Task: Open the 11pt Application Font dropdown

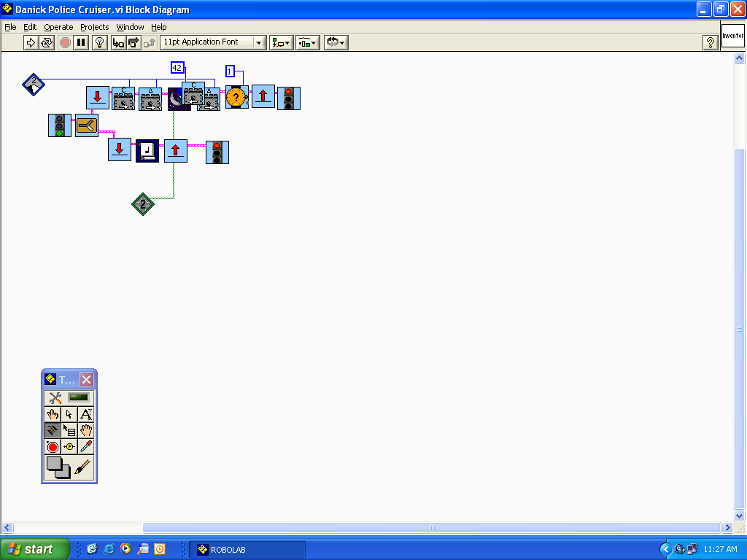Action: [x=259, y=42]
